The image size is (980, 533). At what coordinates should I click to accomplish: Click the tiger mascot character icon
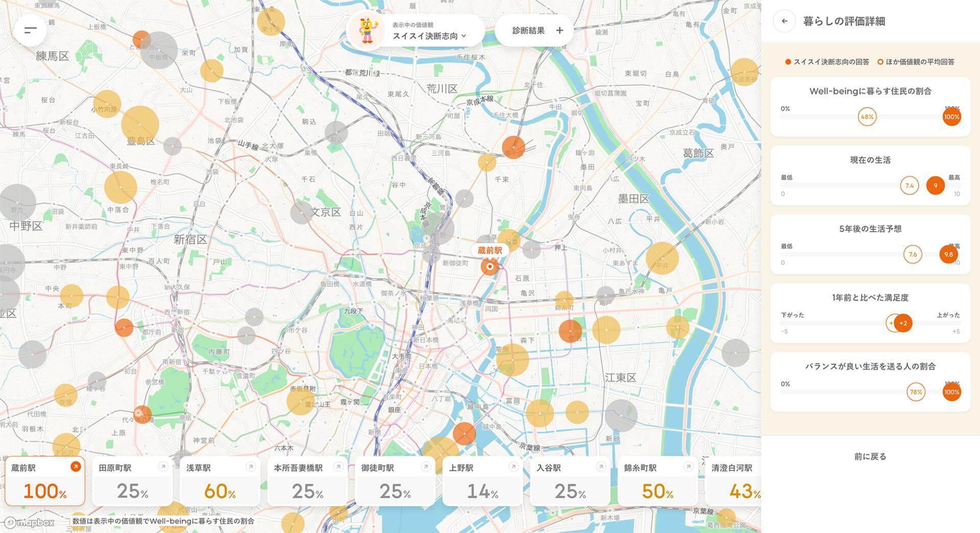[367, 31]
